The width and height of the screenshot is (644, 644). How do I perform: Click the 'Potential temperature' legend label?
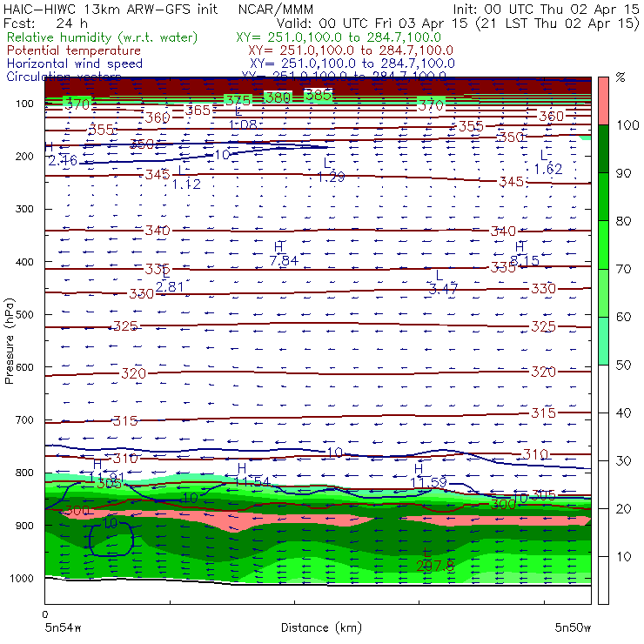tap(74, 50)
